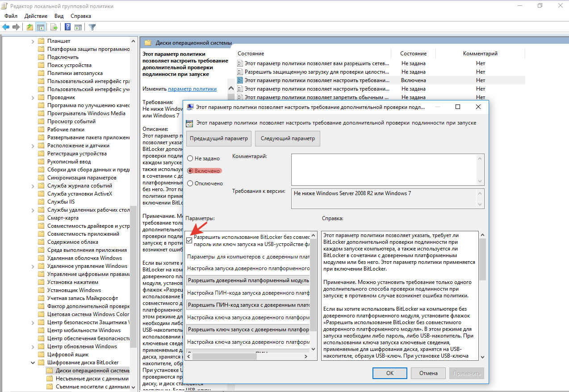Click inside the Комментарий text field
This screenshot has width=569, height=392.
click(384, 169)
